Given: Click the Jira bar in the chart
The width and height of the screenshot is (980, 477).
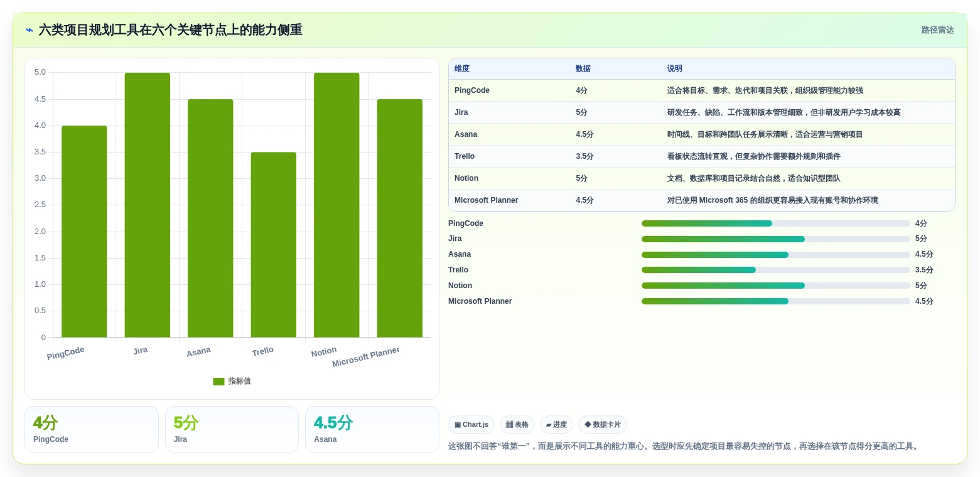Looking at the screenshot, I should pos(148,205).
